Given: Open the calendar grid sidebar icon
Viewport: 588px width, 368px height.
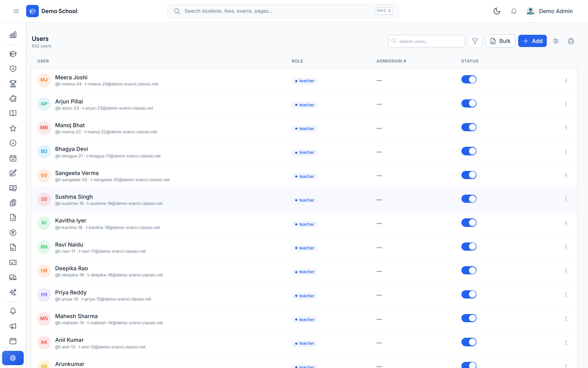Looking at the screenshot, I should coord(13,158).
